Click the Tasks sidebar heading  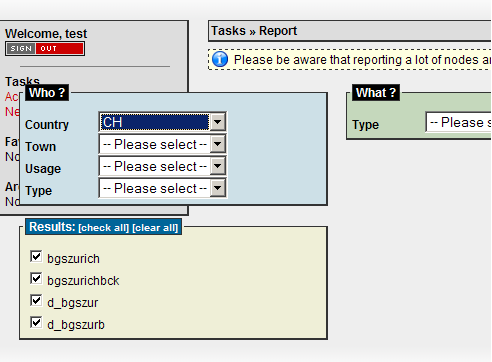tap(22, 81)
